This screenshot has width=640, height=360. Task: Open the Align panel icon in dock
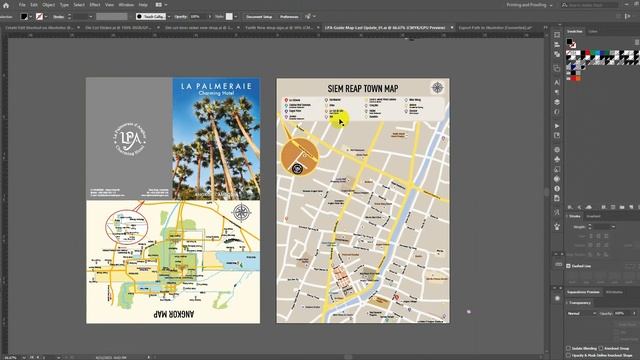tap(557, 45)
